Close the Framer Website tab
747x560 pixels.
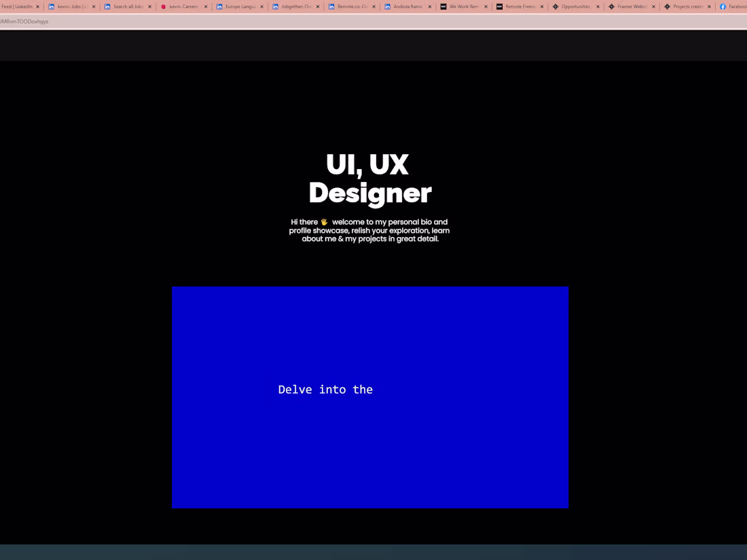653,7
